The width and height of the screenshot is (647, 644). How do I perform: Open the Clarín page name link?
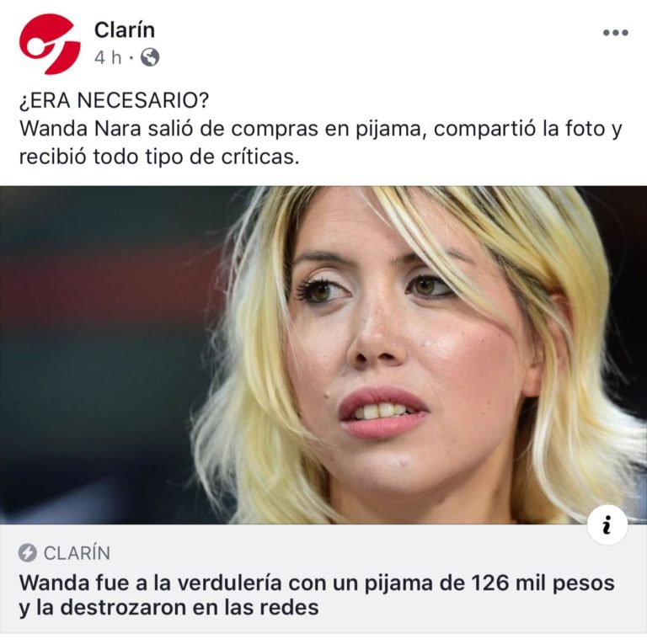point(125,30)
